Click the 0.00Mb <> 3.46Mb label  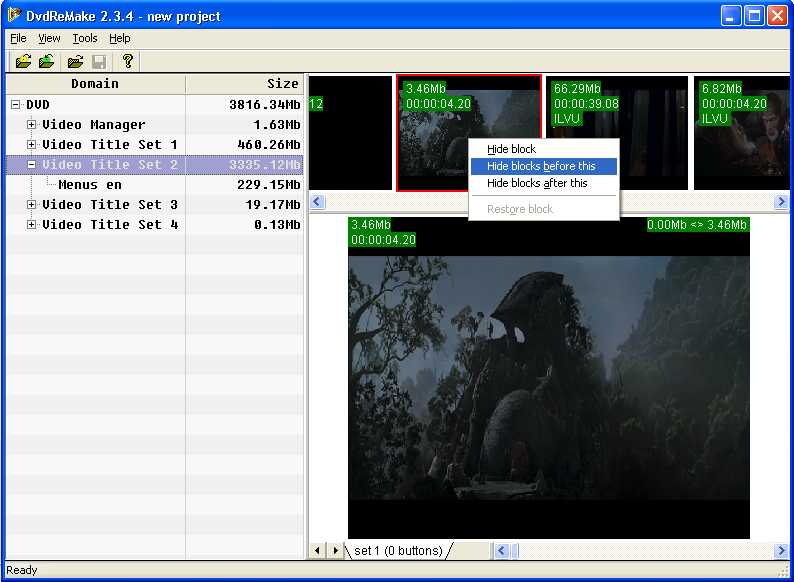point(697,224)
